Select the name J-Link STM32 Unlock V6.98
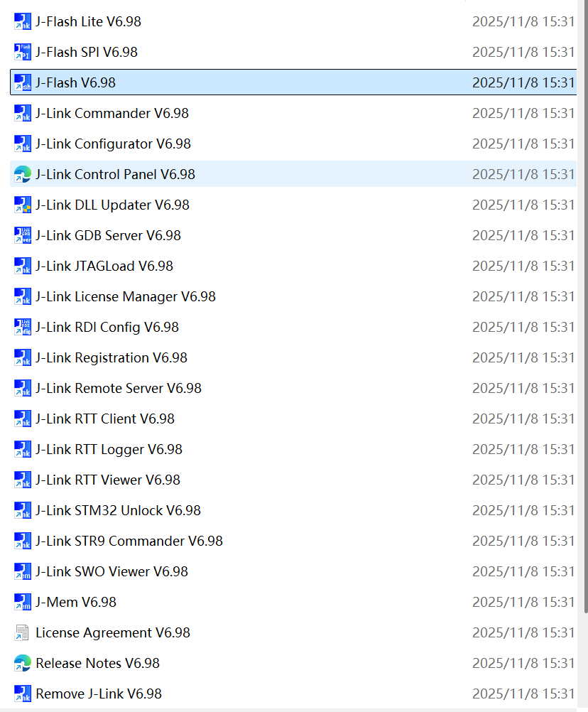Viewport: 588px width, 712px height. click(x=118, y=510)
